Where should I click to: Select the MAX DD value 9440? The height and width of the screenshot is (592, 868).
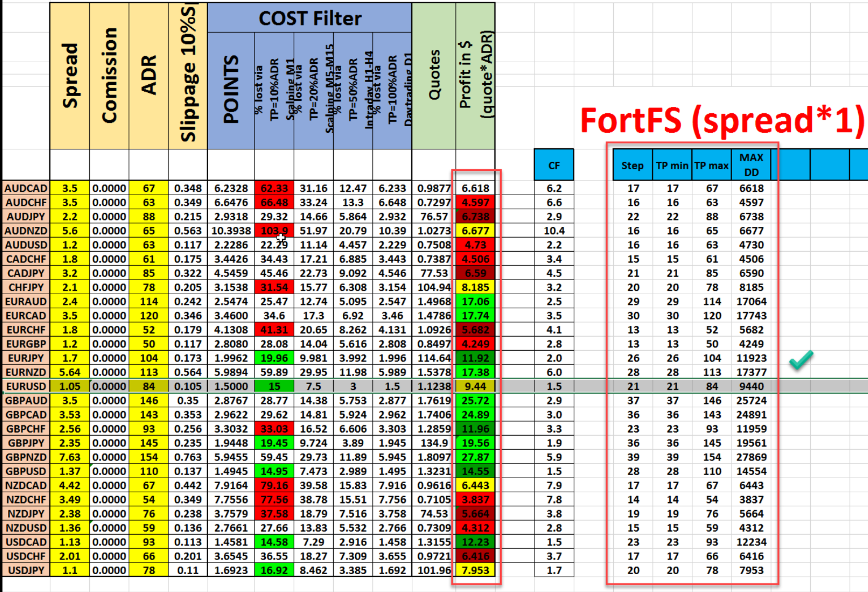coord(751,386)
